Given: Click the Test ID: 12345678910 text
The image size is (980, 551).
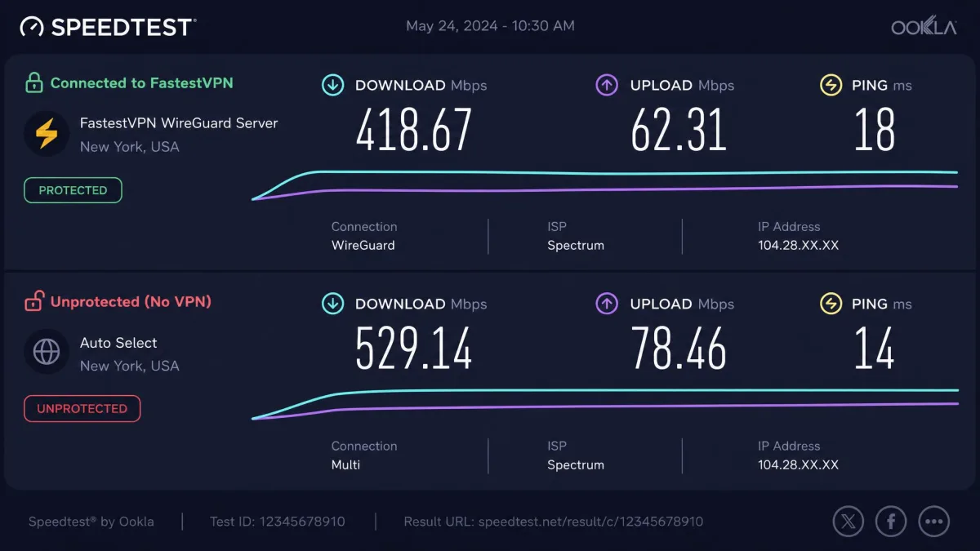Looking at the screenshot, I should click(278, 522).
